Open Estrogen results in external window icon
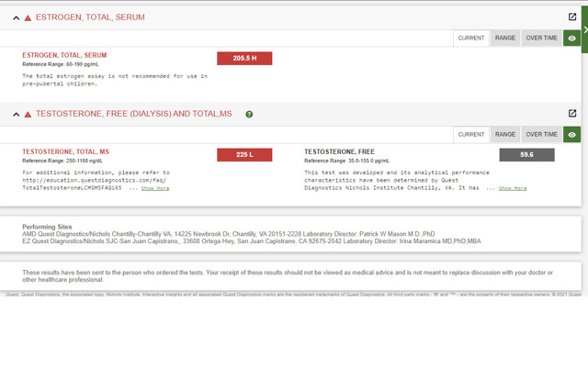This screenshot has width=588, height=379. tap(572, 17)
